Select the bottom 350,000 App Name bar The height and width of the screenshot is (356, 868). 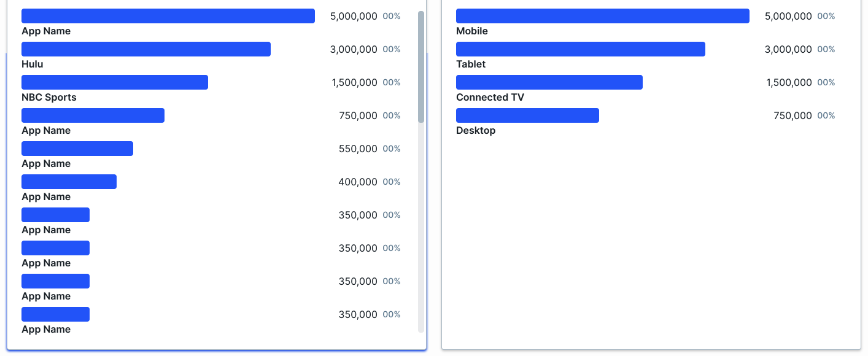pyautogui.click(x=55, y=314)
